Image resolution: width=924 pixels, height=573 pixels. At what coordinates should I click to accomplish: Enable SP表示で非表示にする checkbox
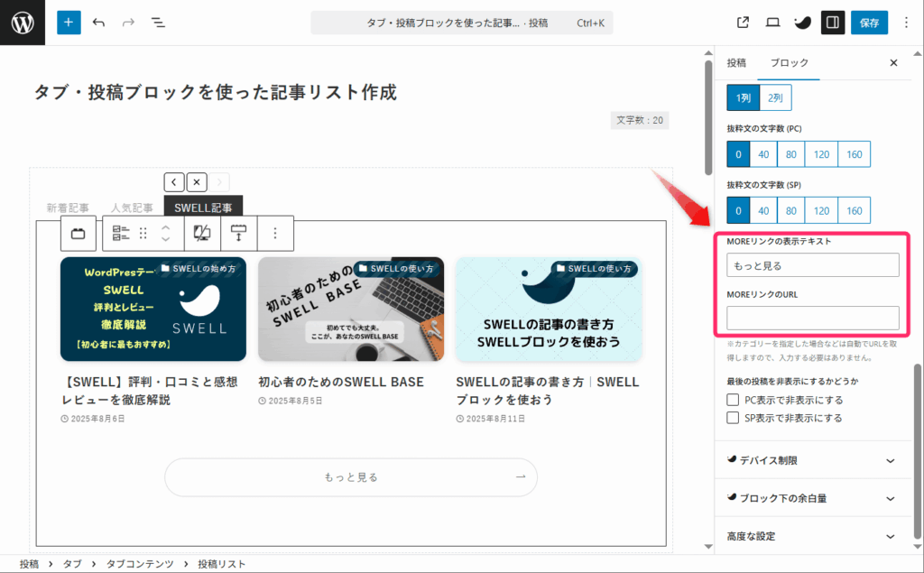(733, 418)
